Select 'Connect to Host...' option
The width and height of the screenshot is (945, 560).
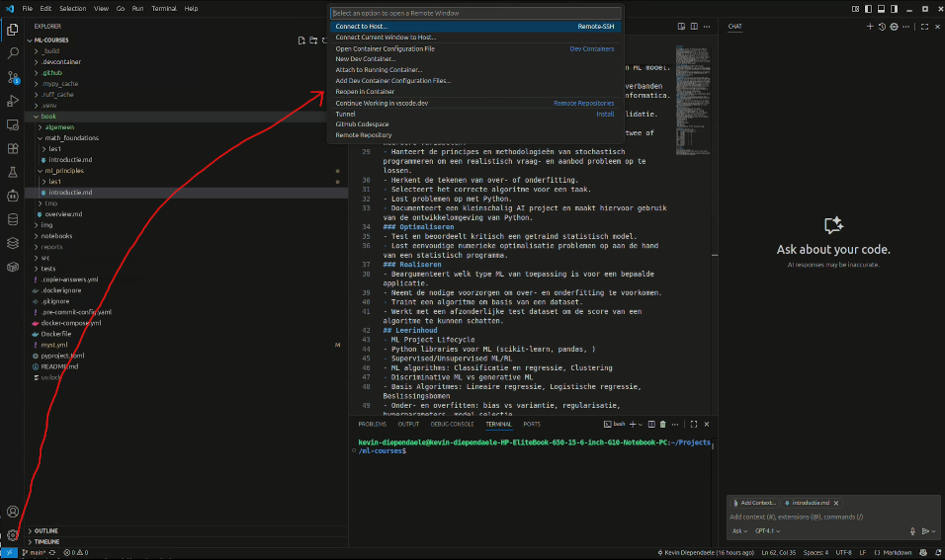click(361, 27)
